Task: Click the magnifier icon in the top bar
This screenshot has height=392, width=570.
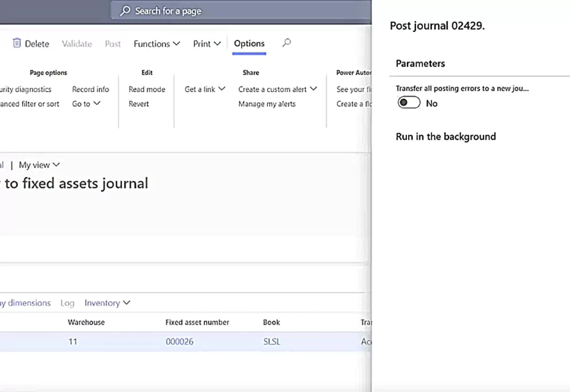Action: click(124, 11)
